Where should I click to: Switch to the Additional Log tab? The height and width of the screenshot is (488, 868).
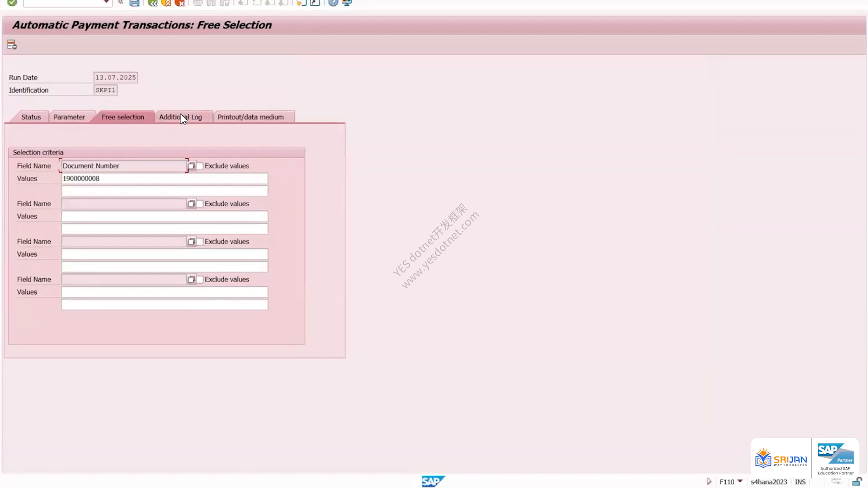181,117
